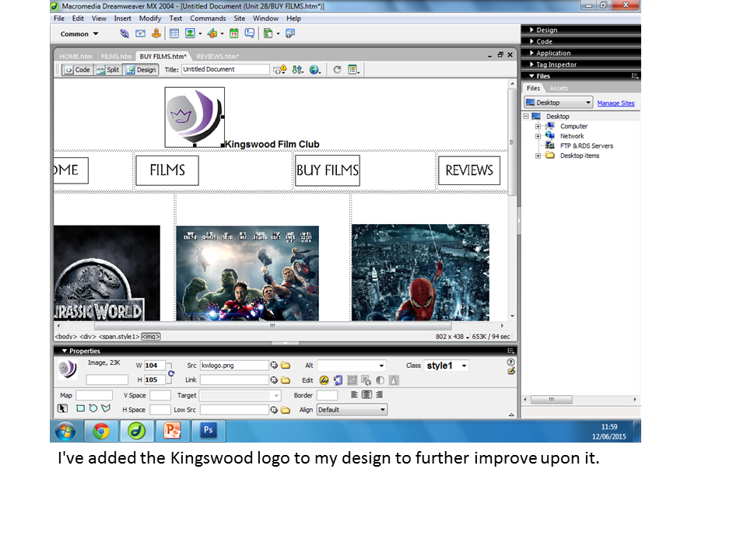747x560 pixels.
Task: Open the Modify menu
Action: tap(150, 18)
